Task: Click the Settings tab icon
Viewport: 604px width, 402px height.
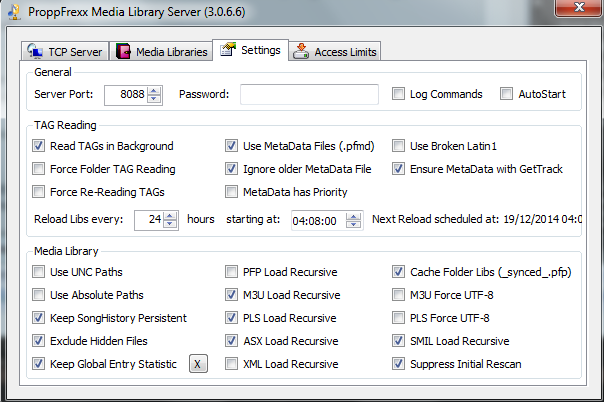Action: click(x=227, y=50)
